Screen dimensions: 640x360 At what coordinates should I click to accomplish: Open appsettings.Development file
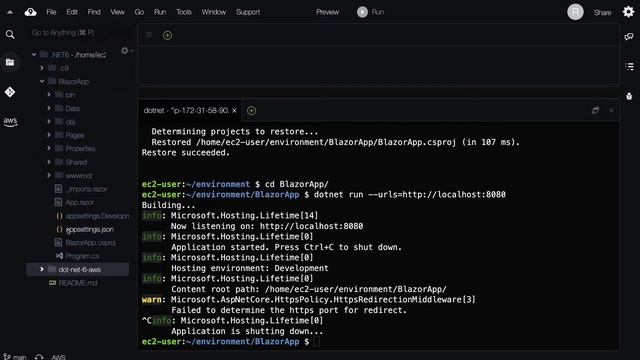(x=97, y=216)
